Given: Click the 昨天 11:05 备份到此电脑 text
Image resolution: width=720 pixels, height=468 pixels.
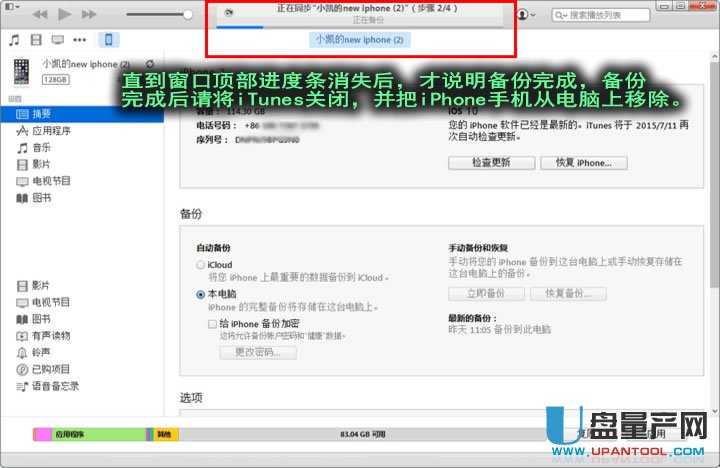Looking at the screenshot, I should point(500,329).
